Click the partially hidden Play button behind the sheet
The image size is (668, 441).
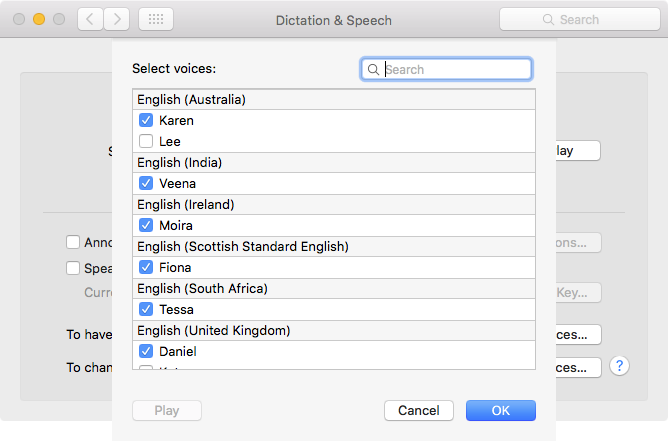tap(578, 150)
